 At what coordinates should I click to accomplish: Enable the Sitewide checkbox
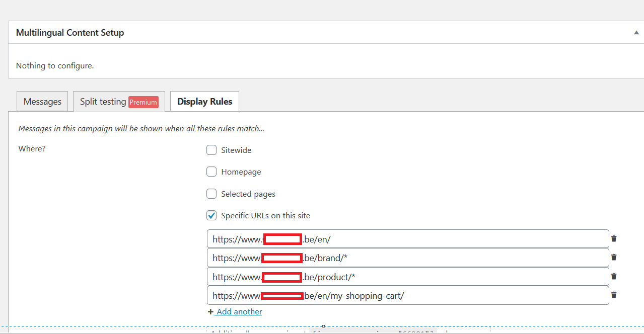(211, 150)
